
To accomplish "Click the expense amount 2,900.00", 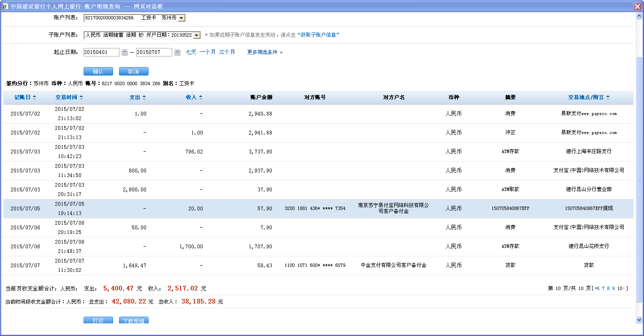I will click(x=135, y=190).
